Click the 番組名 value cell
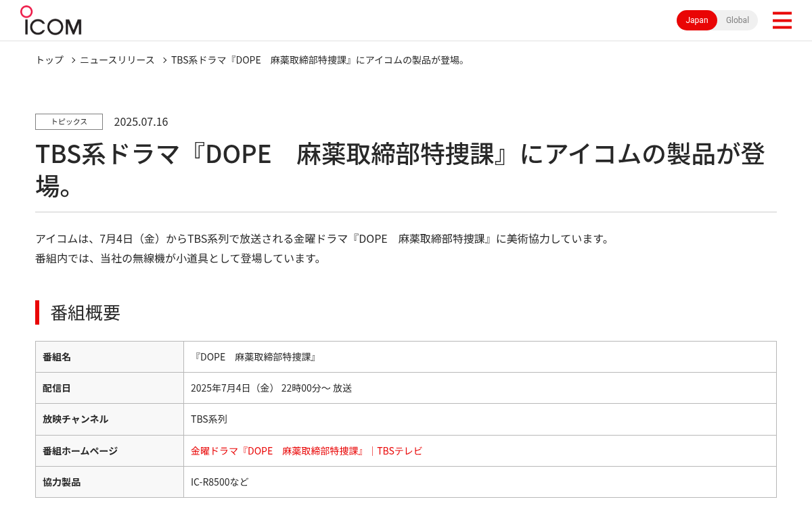The height and width of the screenshot is (512, 812). [480, 356]
